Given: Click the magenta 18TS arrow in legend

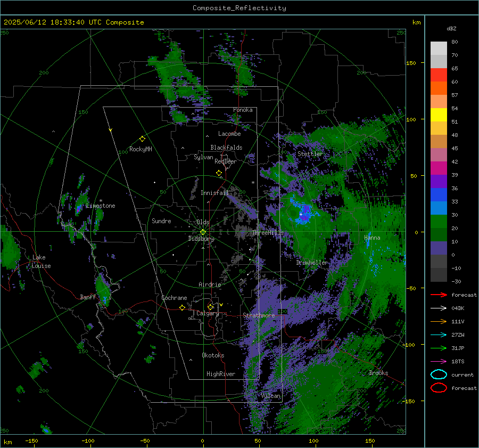Looking at the screenshot, I should [x=439, y=362].
